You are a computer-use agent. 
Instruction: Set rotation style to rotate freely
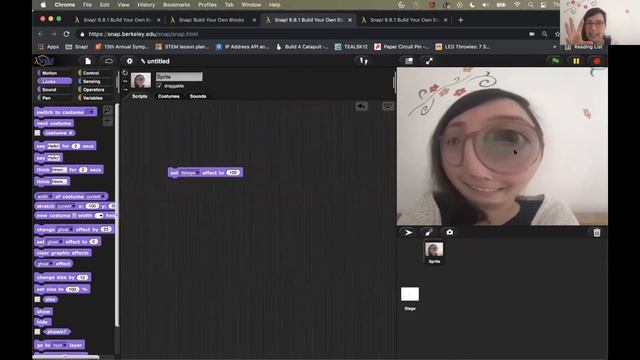tap(125, 73)
